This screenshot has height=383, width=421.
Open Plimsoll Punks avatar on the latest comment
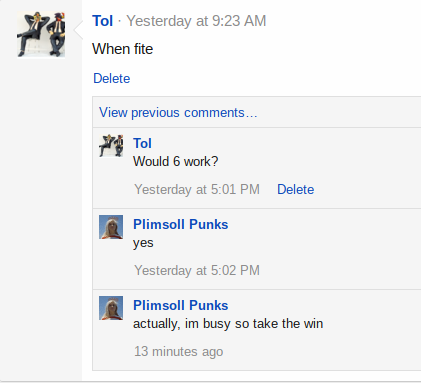(111, 308)
